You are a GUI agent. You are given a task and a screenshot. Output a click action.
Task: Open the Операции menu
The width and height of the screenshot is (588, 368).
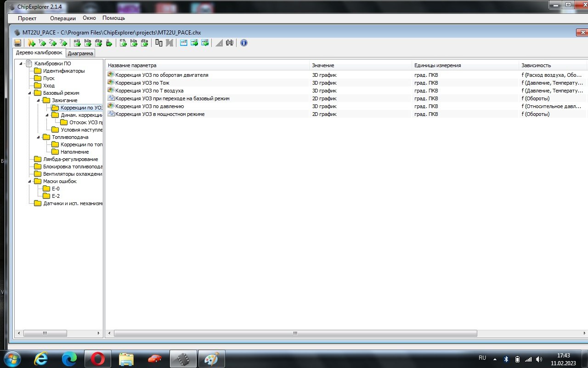point(63,18)
